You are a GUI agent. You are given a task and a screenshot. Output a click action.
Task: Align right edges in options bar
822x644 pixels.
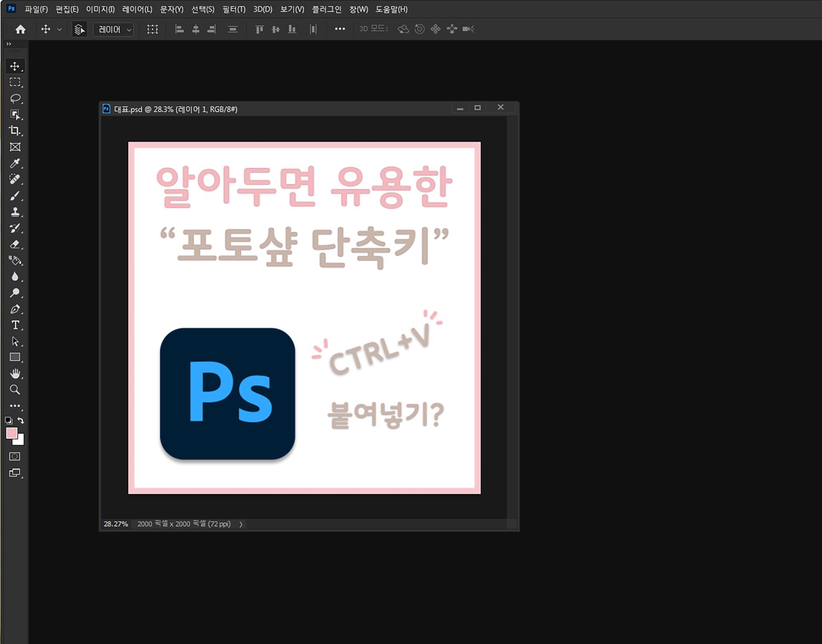pos(212,29)
